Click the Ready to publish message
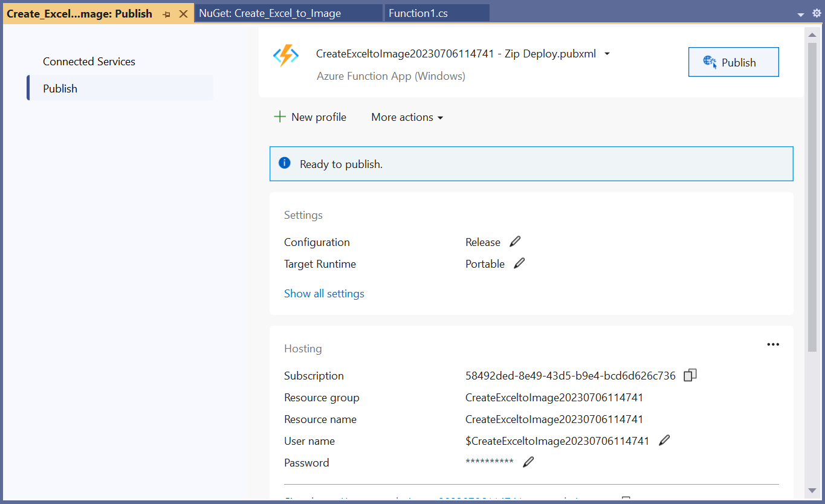The width and height of the screenshot is (825, 504). coord(341,164)
